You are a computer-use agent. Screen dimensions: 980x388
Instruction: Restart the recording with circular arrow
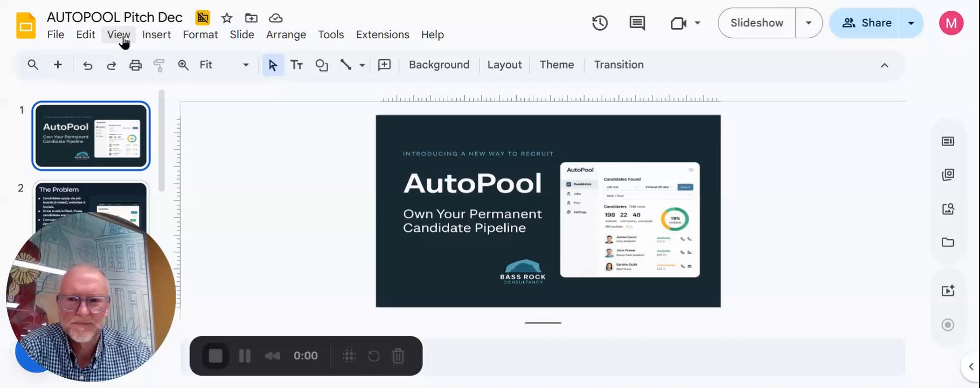click(373, 356)
